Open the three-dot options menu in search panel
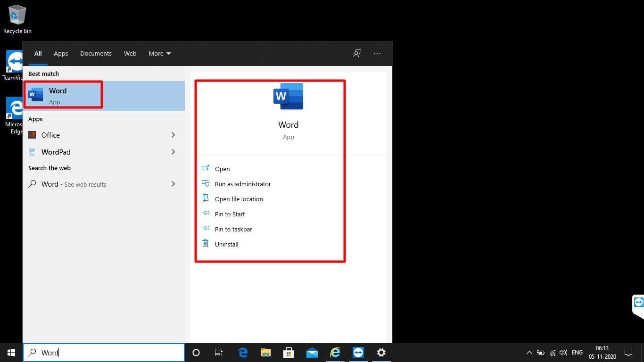Image resolution: width=644 pixels, height=362 pixels. click(x=377, y=53)
